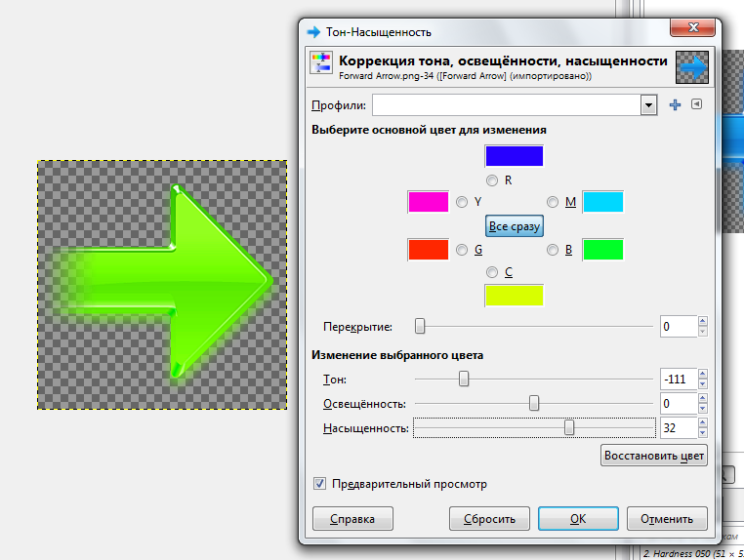Open the small presets menu arrow icon
The width and height of the screenshot is (744, 560).
click(696, 103)
